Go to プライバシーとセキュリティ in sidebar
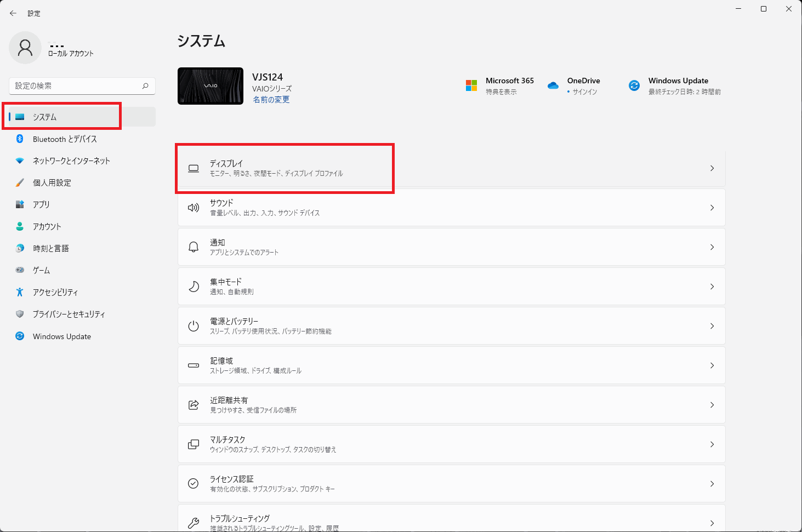802x532 pixels. pyautogui.click(x=82, y=314)
